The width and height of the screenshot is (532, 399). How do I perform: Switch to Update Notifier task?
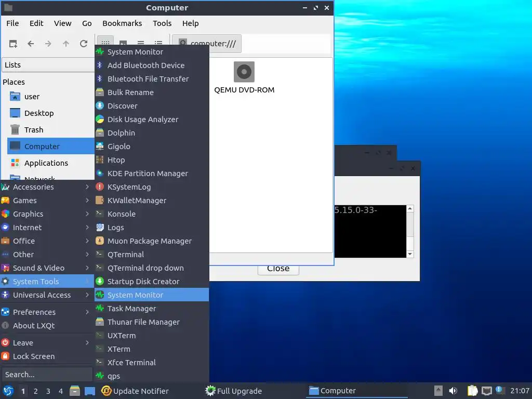tap(135, 391)
